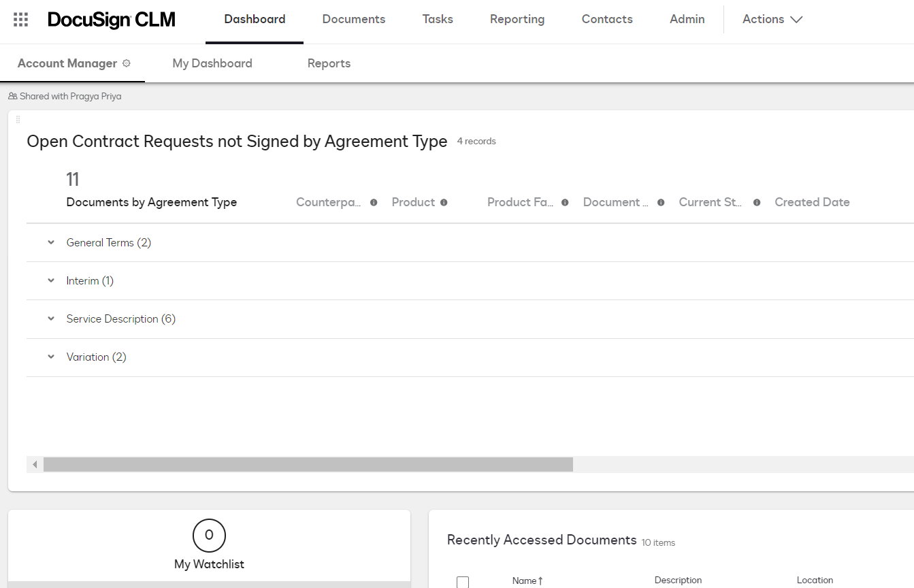Click the Shared with Pragya Priya people icon

coord(12,95)
